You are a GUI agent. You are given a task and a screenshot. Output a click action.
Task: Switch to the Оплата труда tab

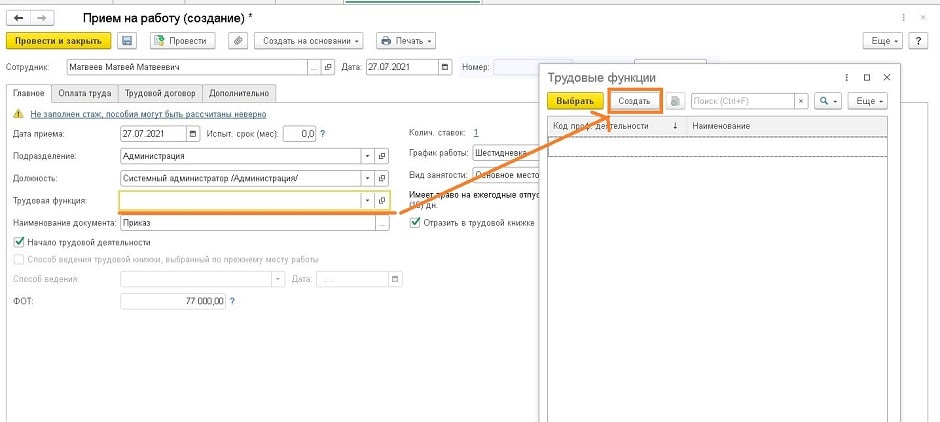tap(86, 93)
